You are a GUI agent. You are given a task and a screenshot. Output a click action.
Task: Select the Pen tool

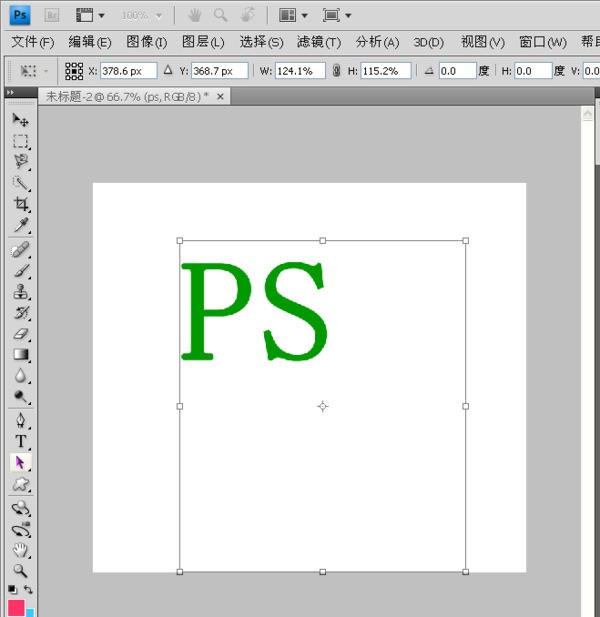click(x=20, y=421)
